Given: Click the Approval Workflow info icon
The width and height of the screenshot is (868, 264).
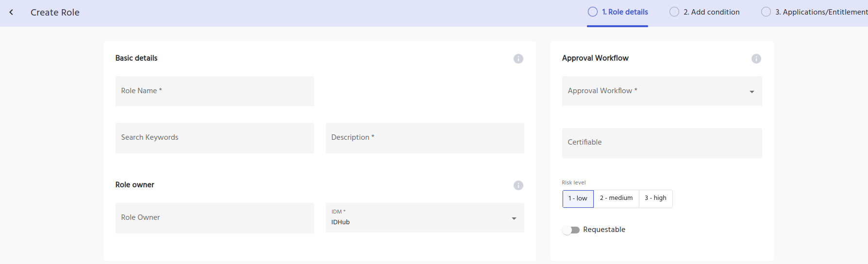Looking at the screenshot, I should coord(756,59).
